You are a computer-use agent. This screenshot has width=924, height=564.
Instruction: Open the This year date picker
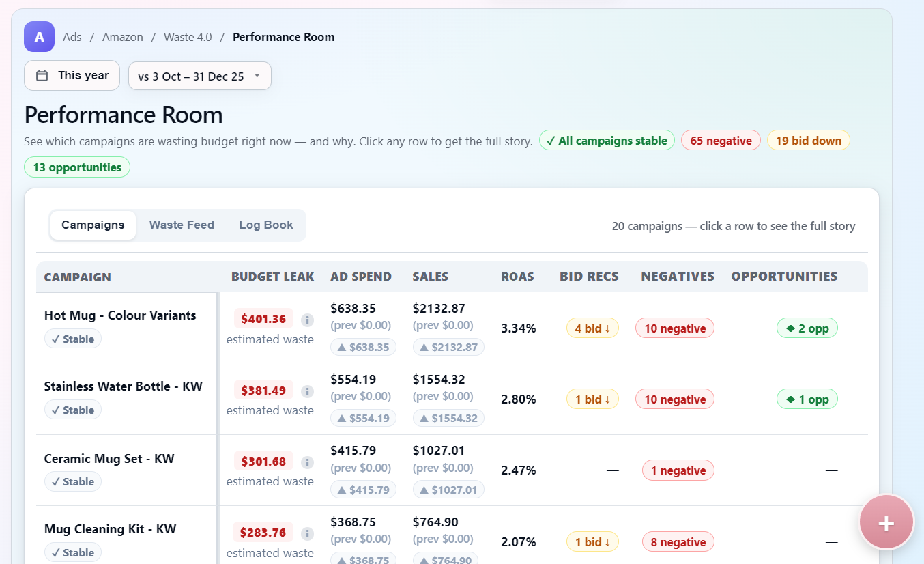click(72, 76)
